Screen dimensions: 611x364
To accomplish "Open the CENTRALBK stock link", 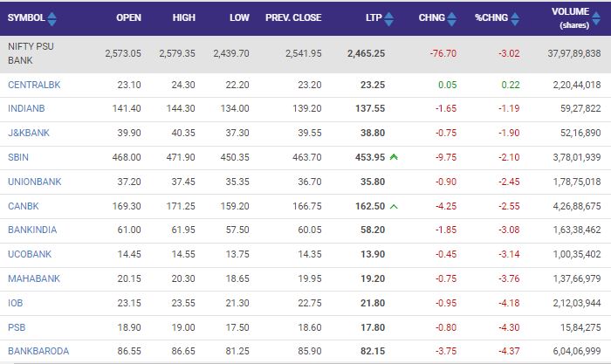I will click(x=34, y=84).
